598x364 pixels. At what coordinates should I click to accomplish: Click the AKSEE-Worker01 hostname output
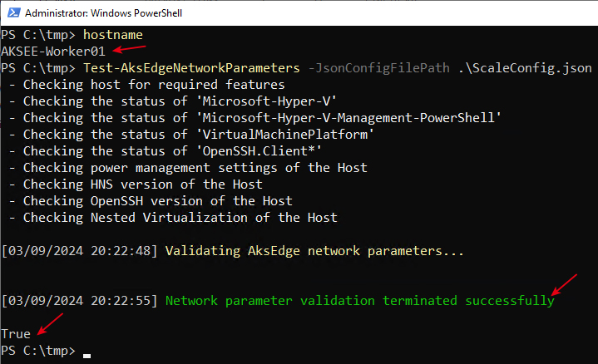coord(53,51)
